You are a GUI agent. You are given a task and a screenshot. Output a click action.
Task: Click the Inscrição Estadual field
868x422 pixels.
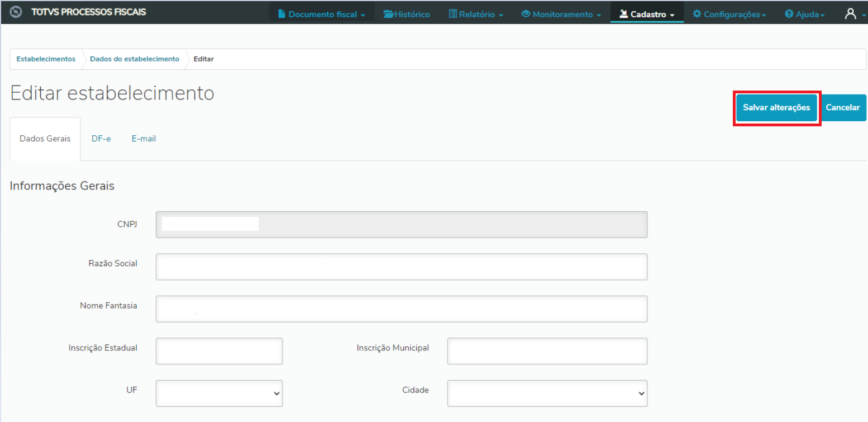(x=220, y=351)
